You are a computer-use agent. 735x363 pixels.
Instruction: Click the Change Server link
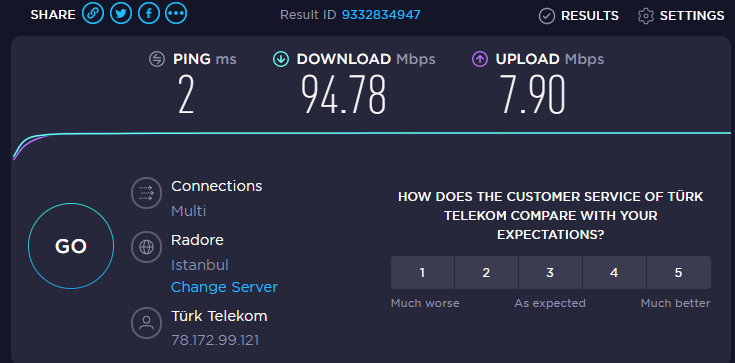224,287
